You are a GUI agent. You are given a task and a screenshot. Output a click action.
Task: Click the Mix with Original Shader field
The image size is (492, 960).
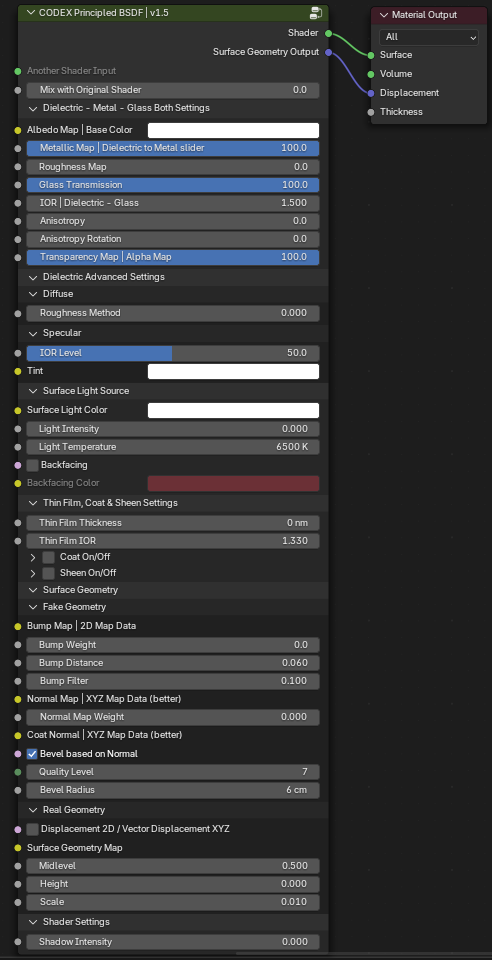tap(173, 91)
